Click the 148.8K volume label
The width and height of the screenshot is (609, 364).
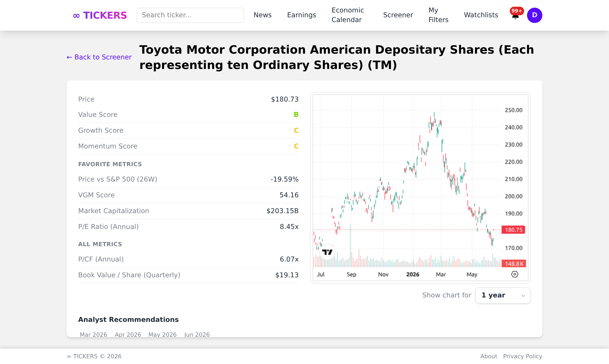(514, 264)
